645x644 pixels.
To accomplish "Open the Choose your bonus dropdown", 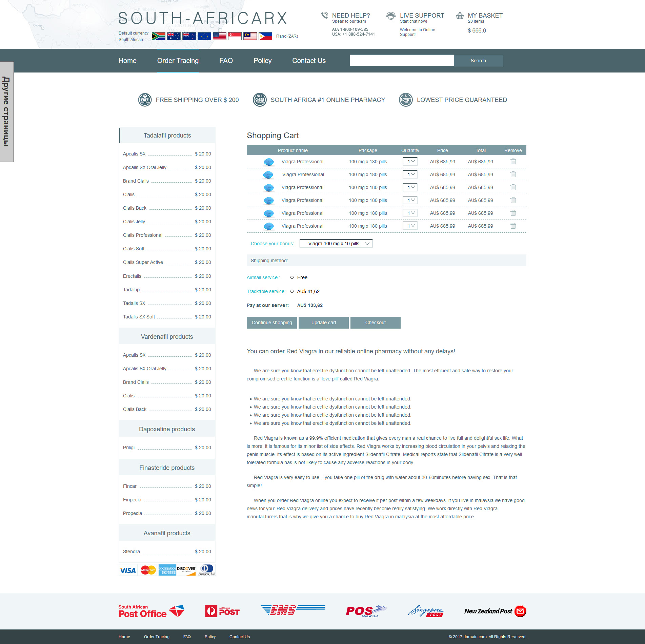I will pyautogui.click(x=336, y=244).
